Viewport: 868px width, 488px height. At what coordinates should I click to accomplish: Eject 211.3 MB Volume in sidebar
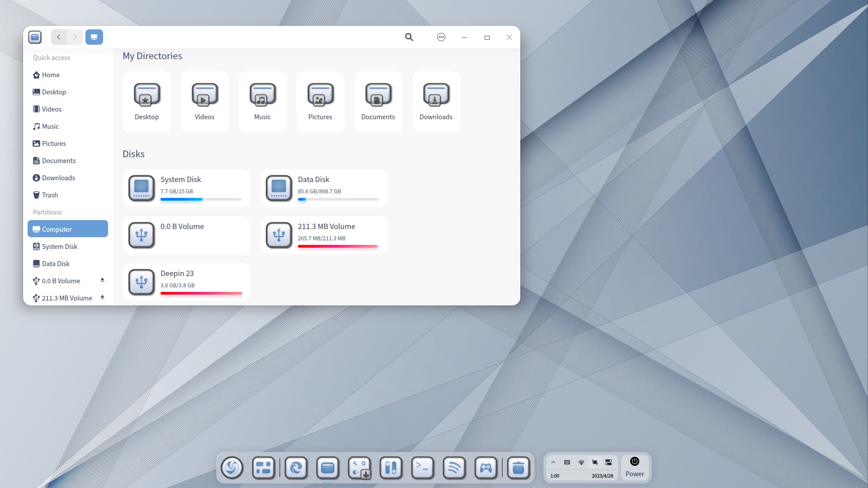click(102, 297)
